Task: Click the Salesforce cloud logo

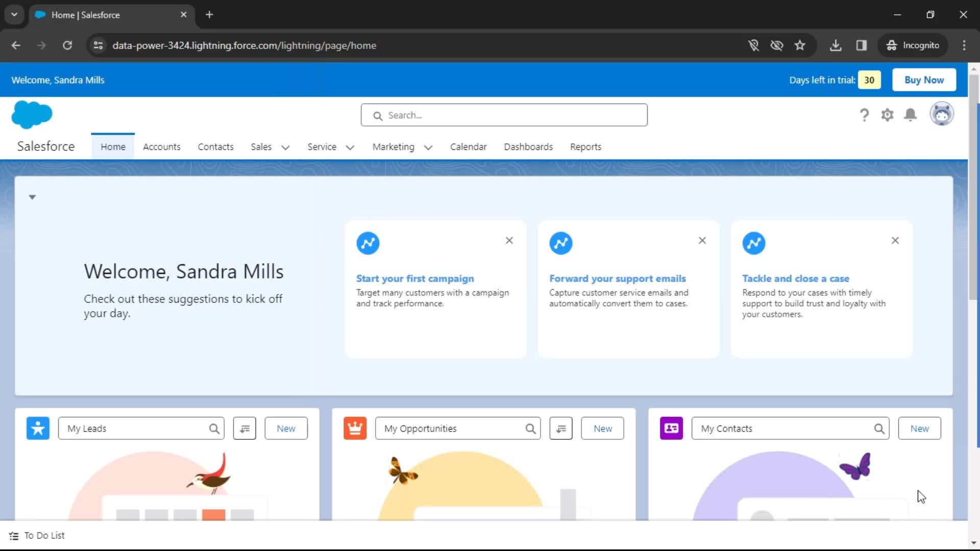Action: (32, 114)
